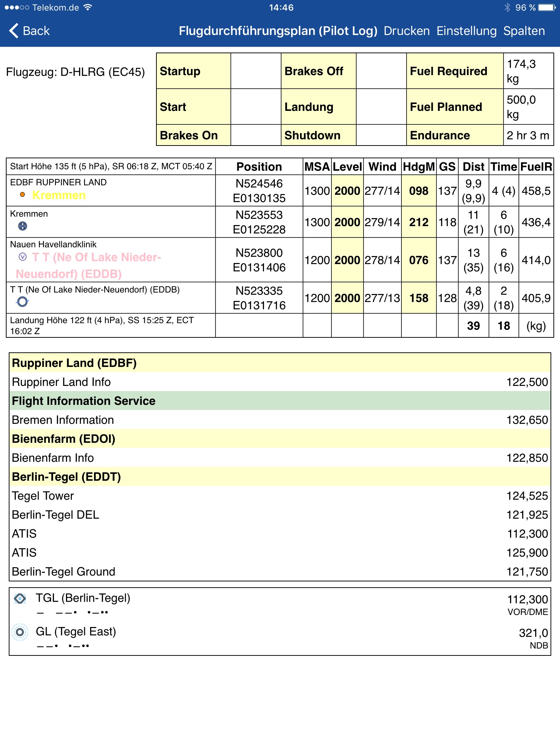
Task: Tap the battery indicator in status bar
Action: (547, 8)
